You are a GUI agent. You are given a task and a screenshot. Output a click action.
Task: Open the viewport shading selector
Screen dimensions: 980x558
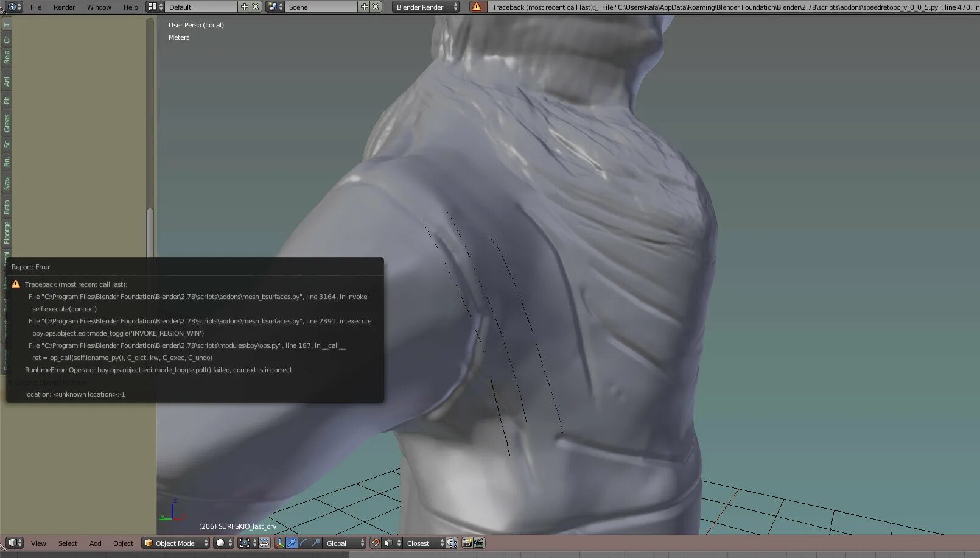(x=224, y=543)
